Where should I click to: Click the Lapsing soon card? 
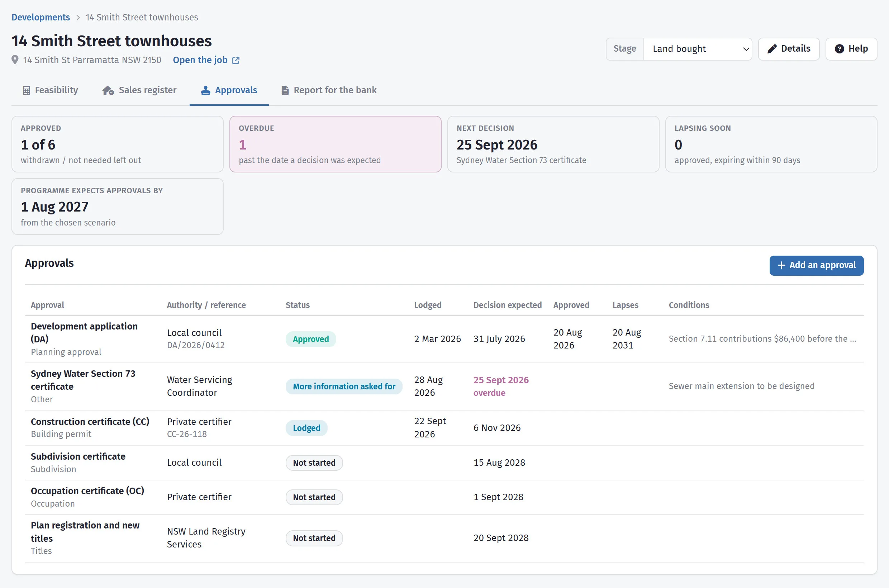(x=771, y=144)
